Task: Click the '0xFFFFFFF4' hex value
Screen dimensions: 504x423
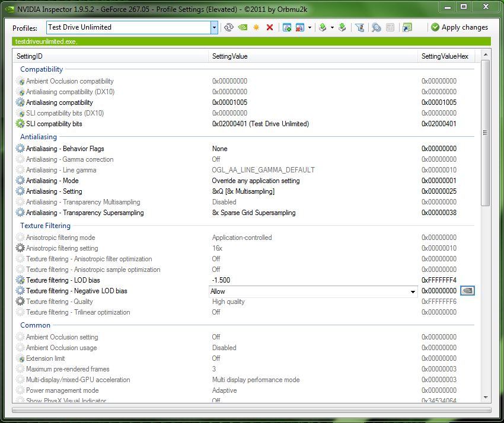Action: coord(439,280)
